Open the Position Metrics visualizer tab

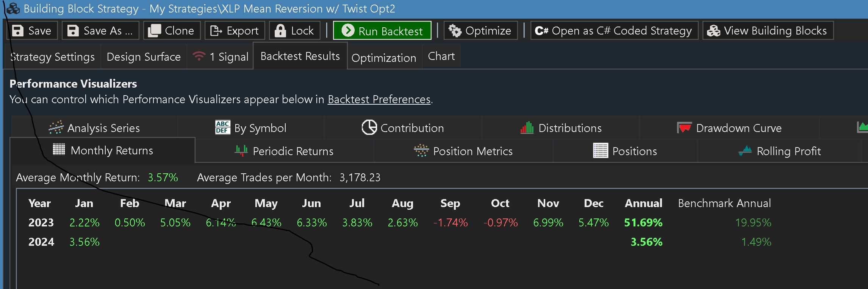(x=463, y=151)
